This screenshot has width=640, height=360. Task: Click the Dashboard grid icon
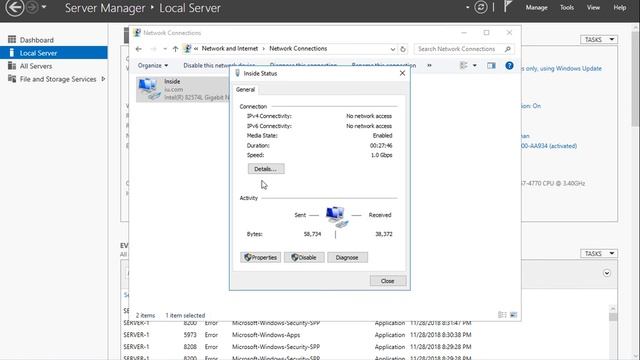pos(12,40)
